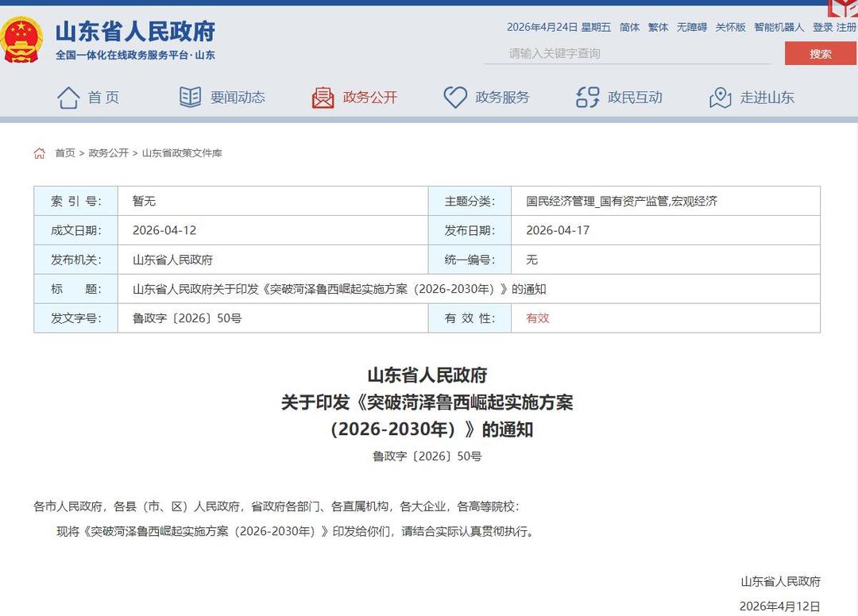Click the home icon in the navigation bar
The height and width of the screenshot is (616, 858).
pyautogui.click(x=68, y=96)
